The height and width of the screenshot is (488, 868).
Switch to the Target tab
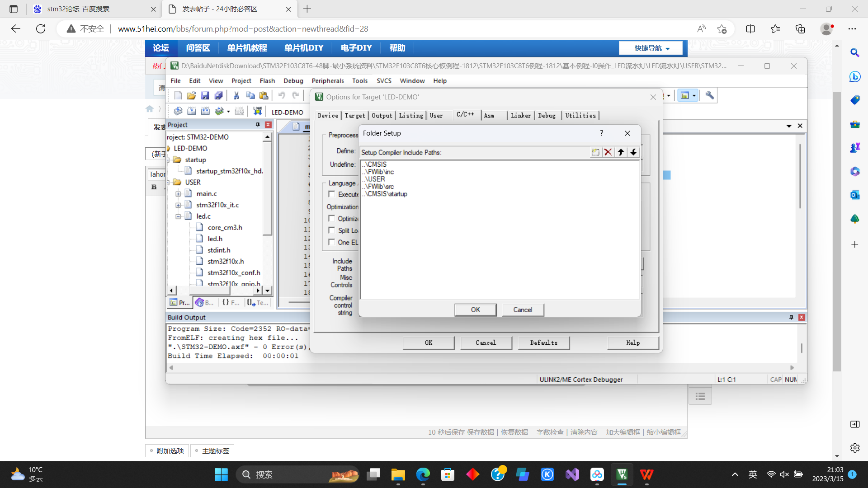click(355, 116)
